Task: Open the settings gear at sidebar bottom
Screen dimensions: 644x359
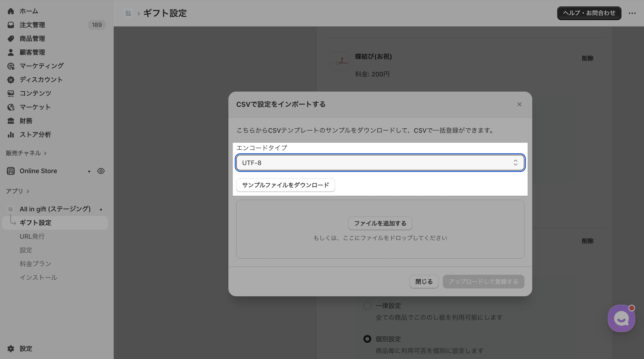Action: [x=11, y=348]
